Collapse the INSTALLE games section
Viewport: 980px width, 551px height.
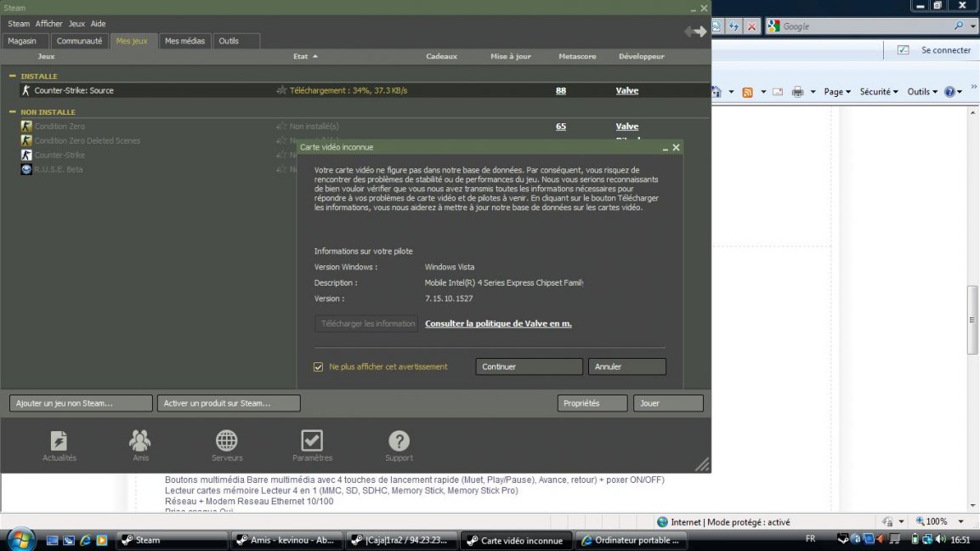coord(13,76)
